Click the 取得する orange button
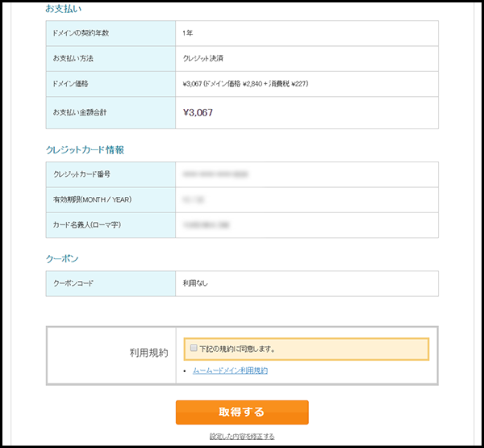 [242, 412]
